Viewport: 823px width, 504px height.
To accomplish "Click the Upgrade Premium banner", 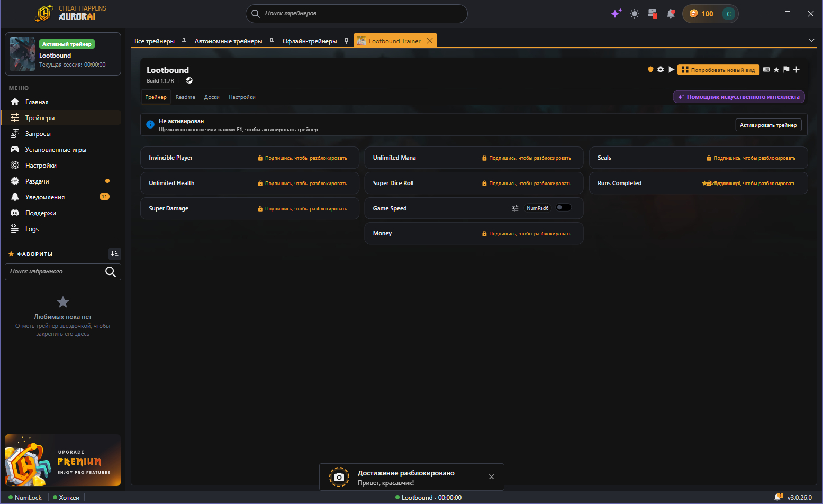I will [63, 460].
